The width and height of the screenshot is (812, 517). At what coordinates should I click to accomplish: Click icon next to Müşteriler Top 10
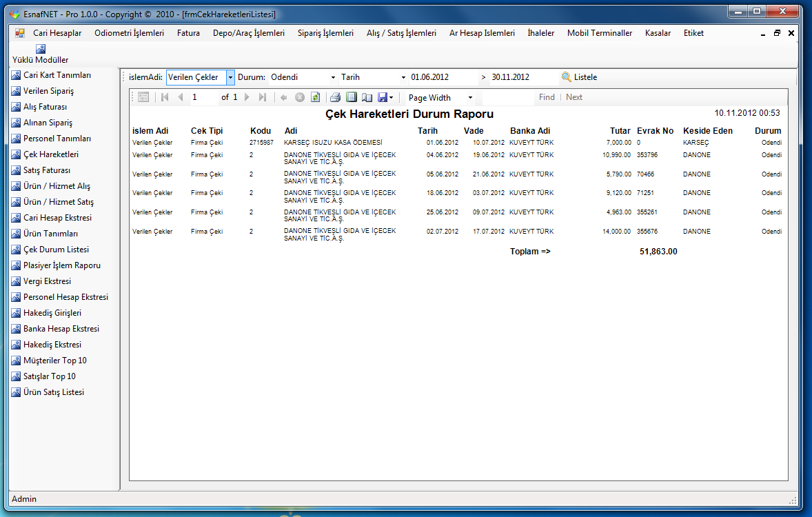pyautogui.click(x=16, y=361)
